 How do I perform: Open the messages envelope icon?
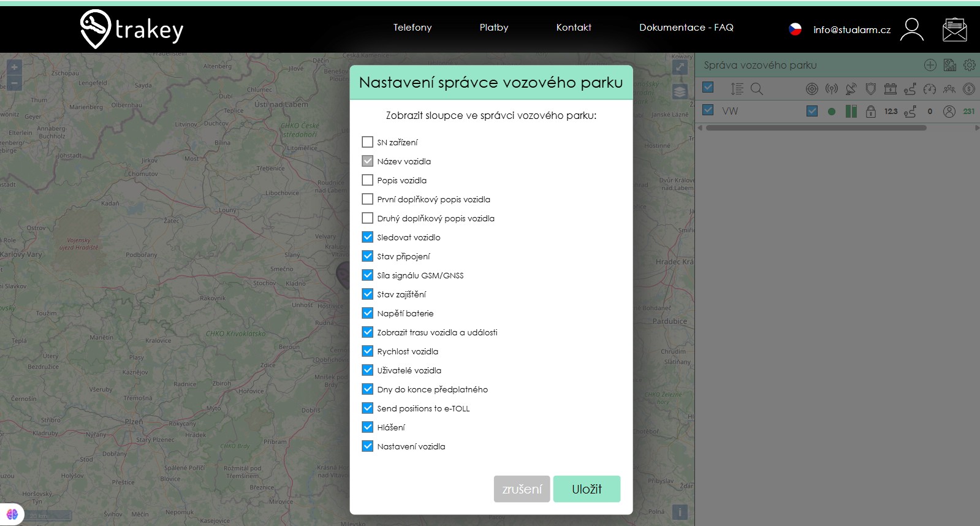point(954,29)
